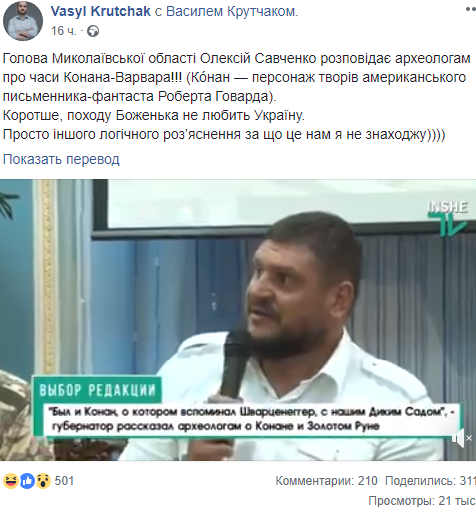This screenshot has width=476, height=521.
Task: Open the 501 reactions count list
Action: [64, 481]
